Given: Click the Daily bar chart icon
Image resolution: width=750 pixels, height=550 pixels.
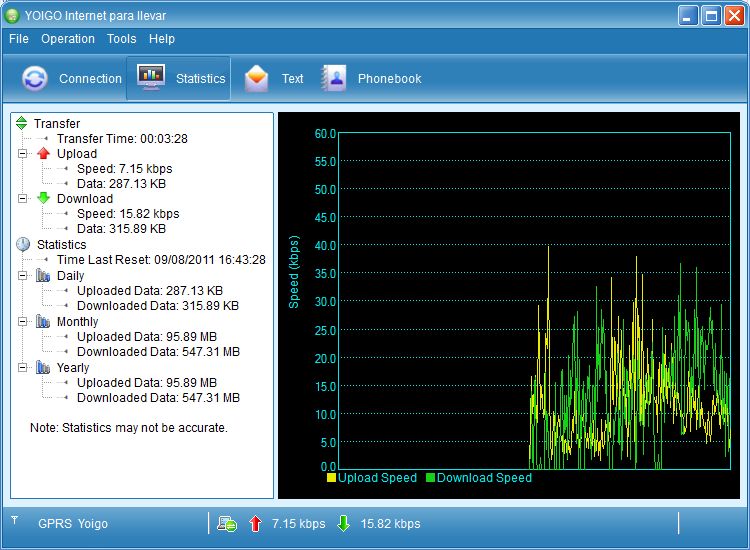Looking at the screenshot, I should click(x=43, y=275).
